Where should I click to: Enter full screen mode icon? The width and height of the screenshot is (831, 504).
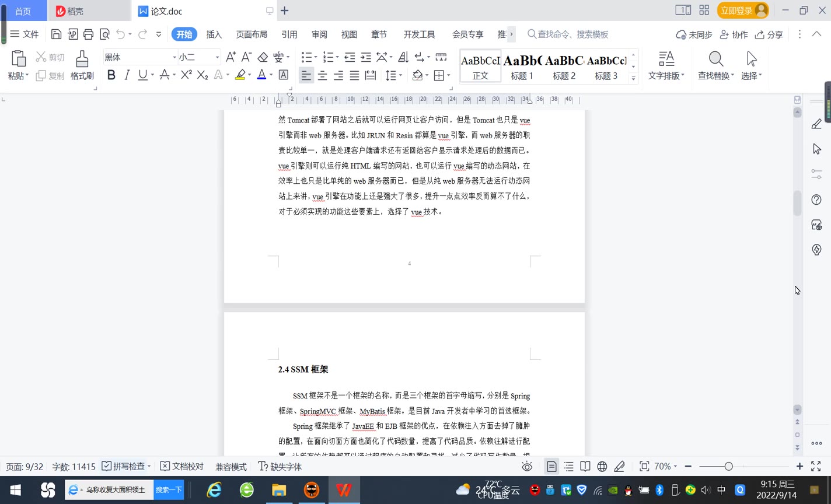point(816,466)
